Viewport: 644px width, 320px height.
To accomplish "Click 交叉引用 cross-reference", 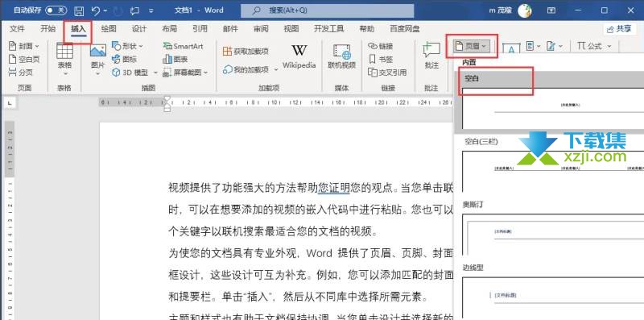I will pyautogui.click(x=387, y=73).
